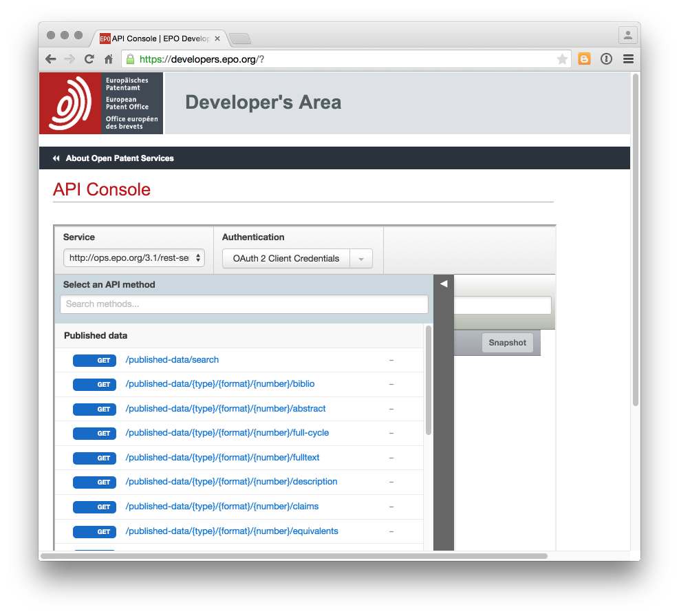Bookmark this page with the star icon
The image size is (679, 616).
pos(562,59)
